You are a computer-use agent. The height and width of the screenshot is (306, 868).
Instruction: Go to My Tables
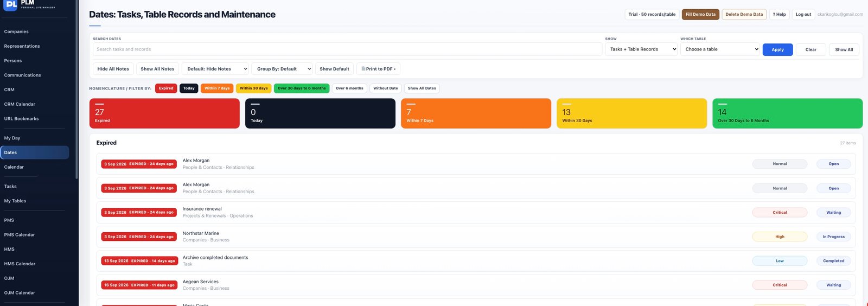(15, 201)
